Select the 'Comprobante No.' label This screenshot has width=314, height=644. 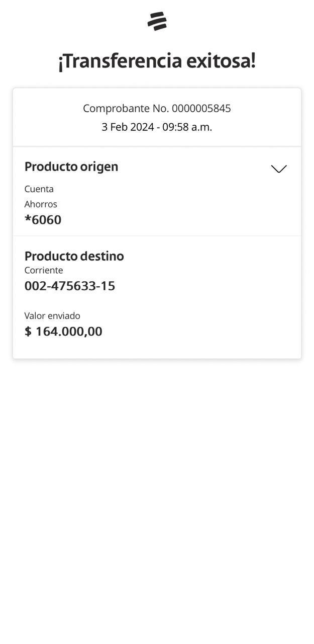(x=126, y=108)
